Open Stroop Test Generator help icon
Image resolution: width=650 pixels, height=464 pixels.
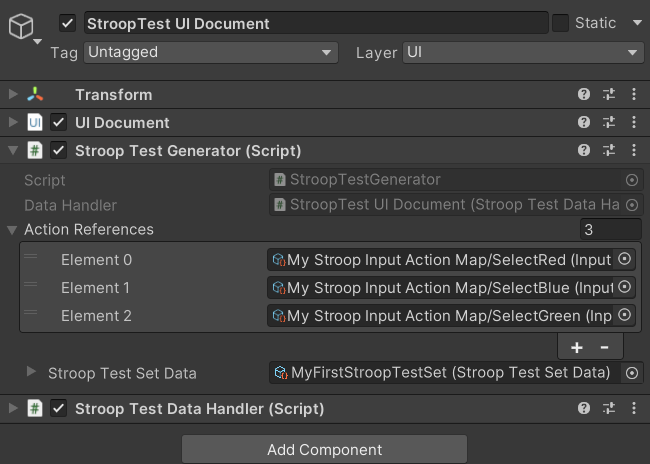[x=584, y=150]
